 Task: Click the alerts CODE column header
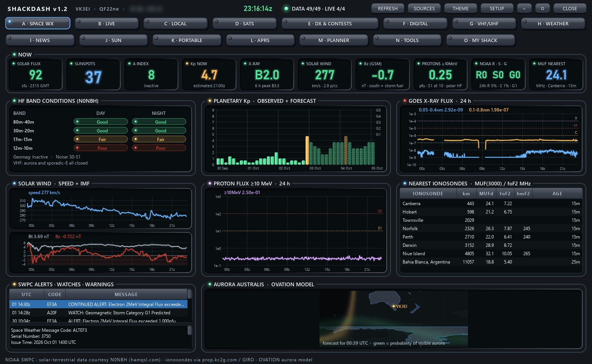tap(55, 294)
